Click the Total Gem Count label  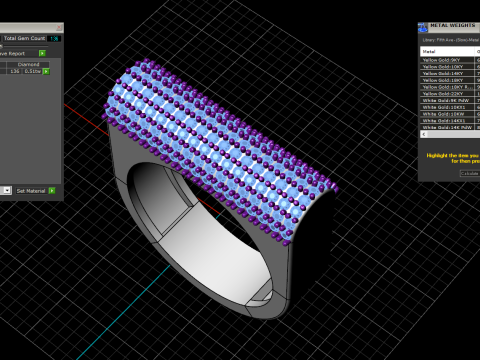24,38
